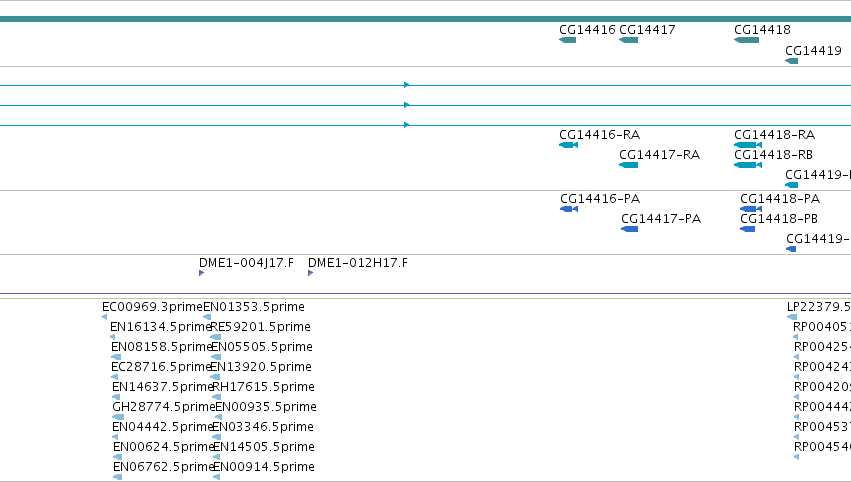
Task: Select the DME1-004J17.F purple marker
Action: point(201,273)
